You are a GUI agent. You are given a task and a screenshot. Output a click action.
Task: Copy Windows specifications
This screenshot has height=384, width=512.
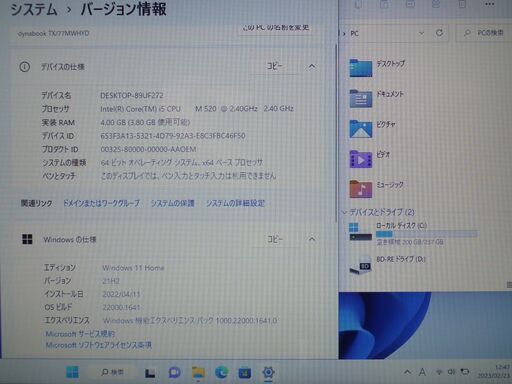point(275,239)
